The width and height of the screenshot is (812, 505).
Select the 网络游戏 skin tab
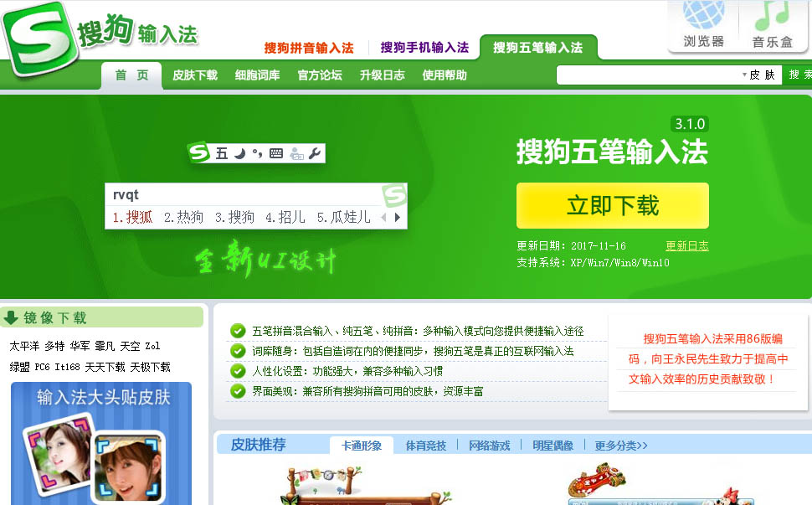click(x=490, y=446)
